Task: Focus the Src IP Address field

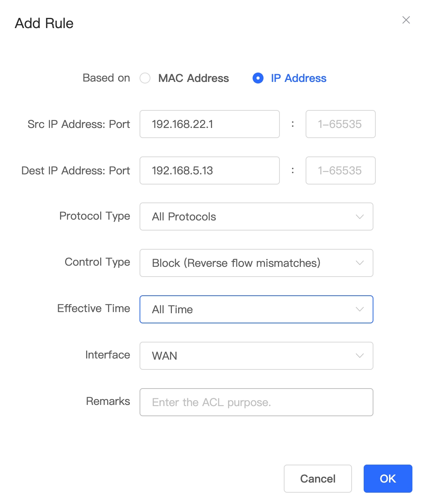Action: coord(210,124)
